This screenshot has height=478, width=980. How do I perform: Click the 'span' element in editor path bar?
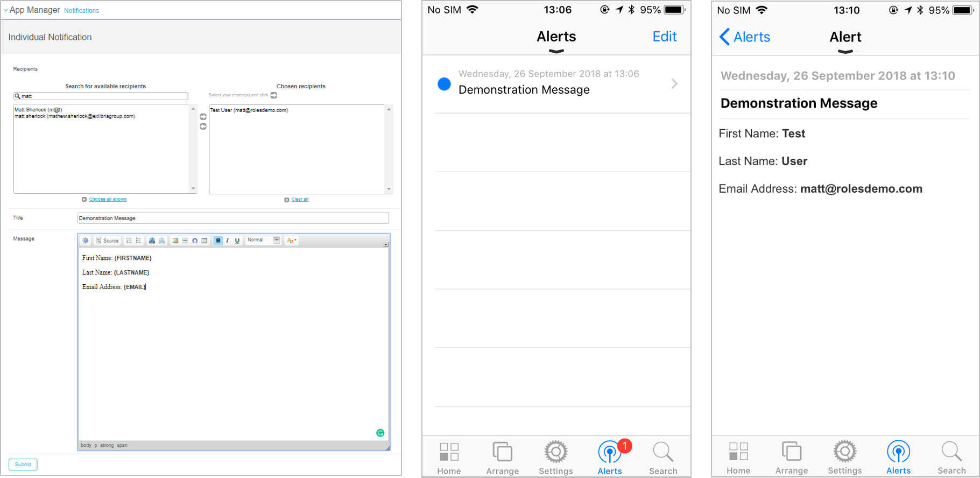(122, 445)
